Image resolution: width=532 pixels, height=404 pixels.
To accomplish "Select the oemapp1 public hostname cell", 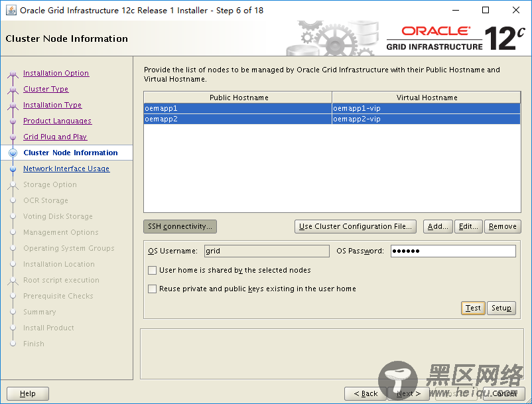I will tap(237, 108).
